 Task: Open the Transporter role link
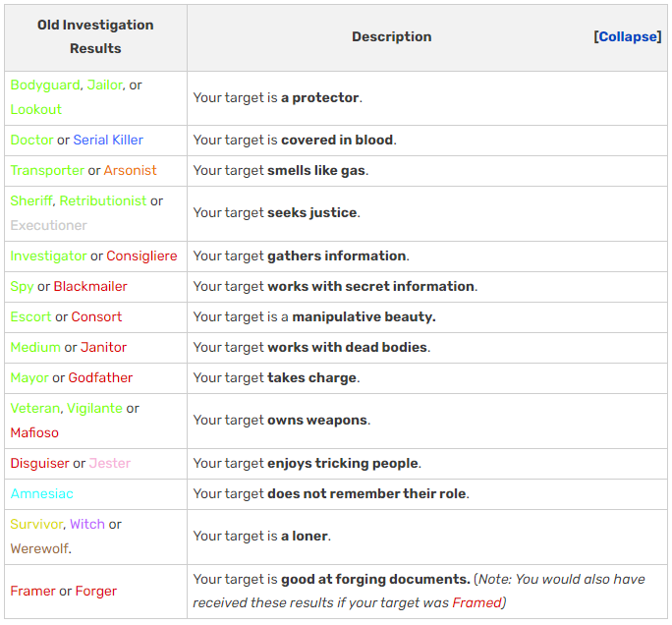coord(47,170)
